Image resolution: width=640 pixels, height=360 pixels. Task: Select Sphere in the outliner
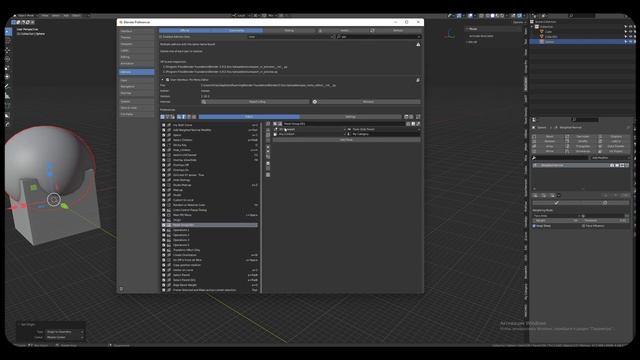(550, 42)
